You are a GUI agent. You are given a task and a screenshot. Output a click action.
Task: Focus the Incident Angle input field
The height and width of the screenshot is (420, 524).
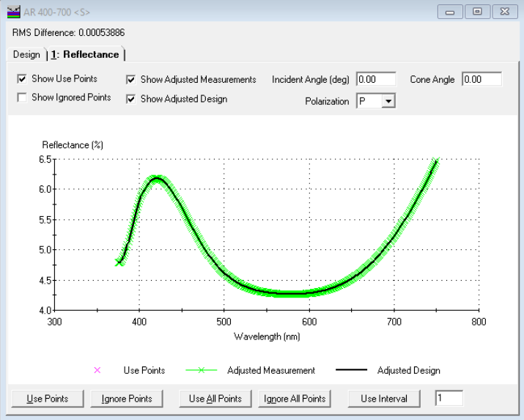click(x=375, y=80)
